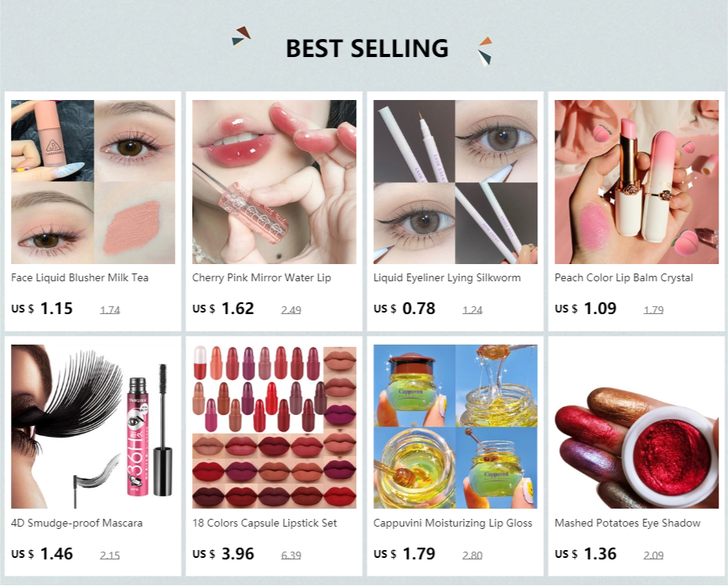Select the US $ 3.96 lipstick set price

point(223,553)
